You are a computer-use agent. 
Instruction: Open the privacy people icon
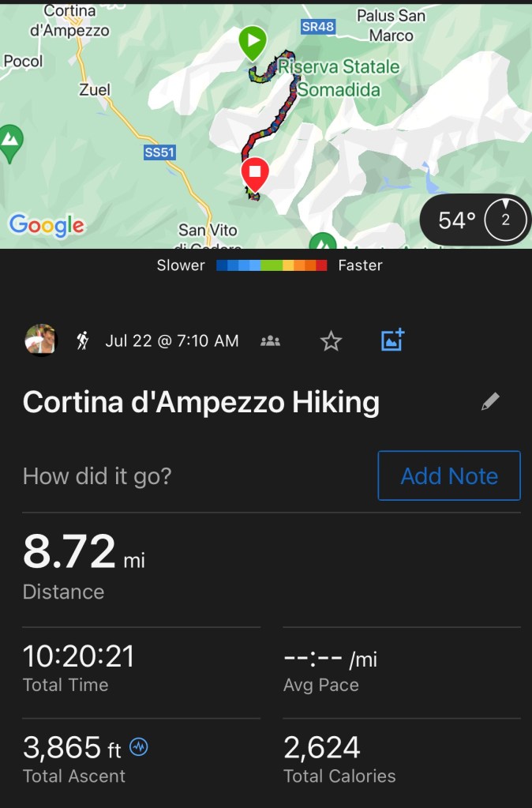(x=271, y=341)
